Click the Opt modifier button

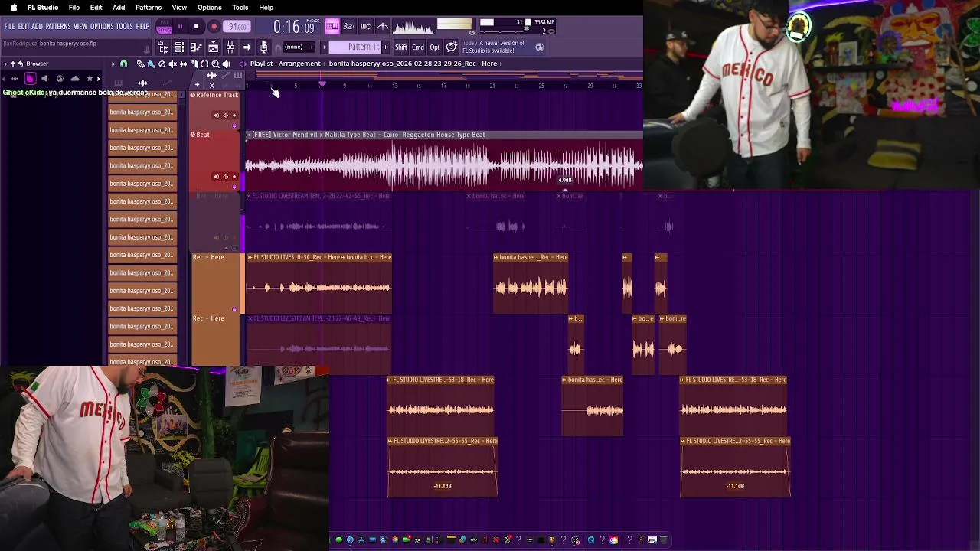435,47
